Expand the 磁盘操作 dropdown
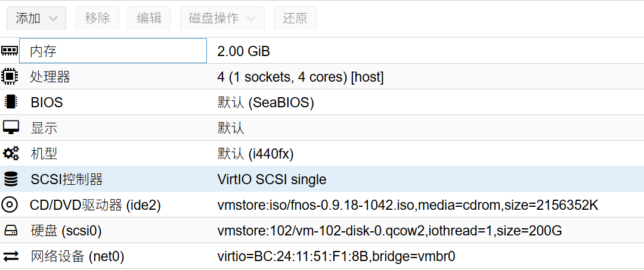Viewport: 644px width, 270px height. coord(222,18)
